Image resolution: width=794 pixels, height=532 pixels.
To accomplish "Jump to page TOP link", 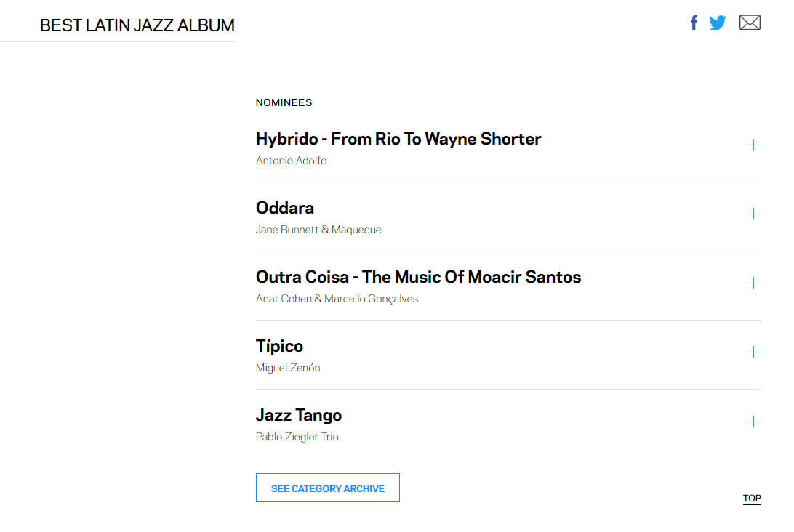I will pos(752,499).
